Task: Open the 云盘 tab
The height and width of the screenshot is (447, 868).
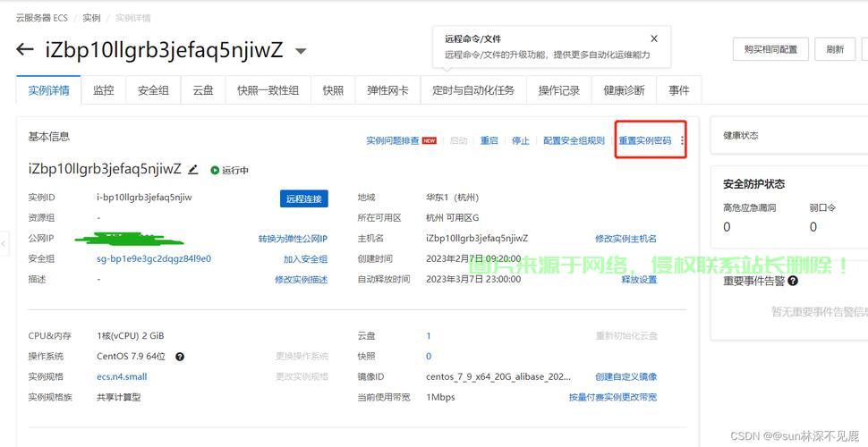Action: tap(203, 90)
